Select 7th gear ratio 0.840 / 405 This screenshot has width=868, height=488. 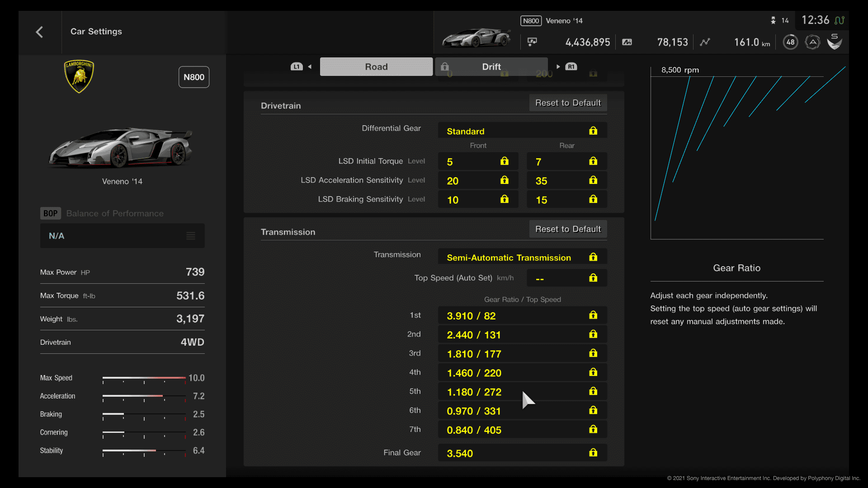(x=522, y=429)
